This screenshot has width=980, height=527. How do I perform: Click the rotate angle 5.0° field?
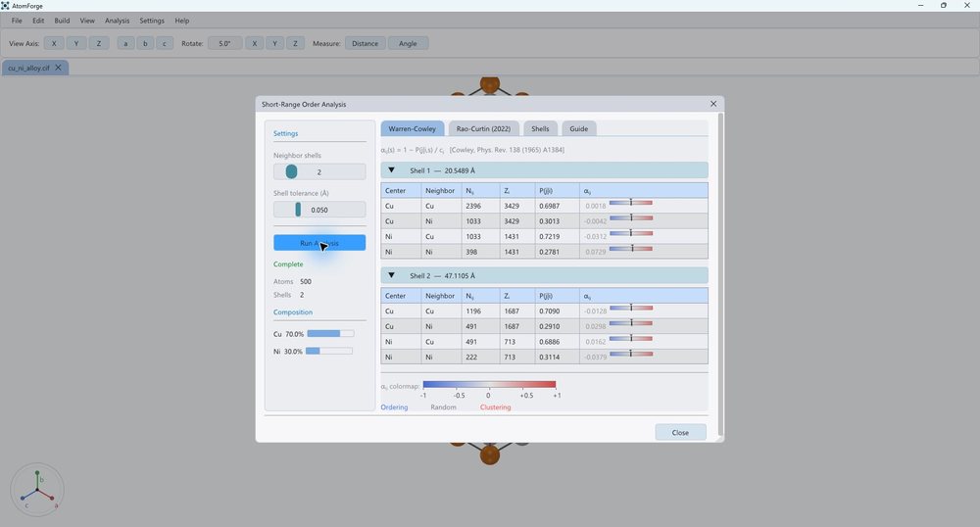click(x=225, y=44)
